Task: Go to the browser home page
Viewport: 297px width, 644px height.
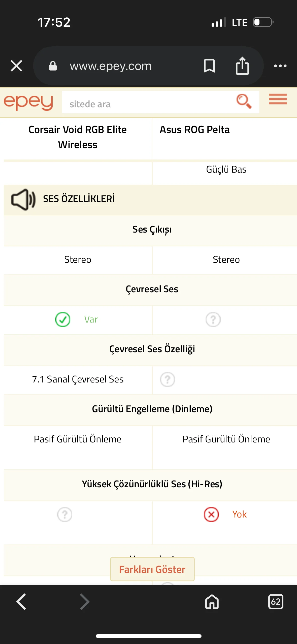Action: coord(212,602)
